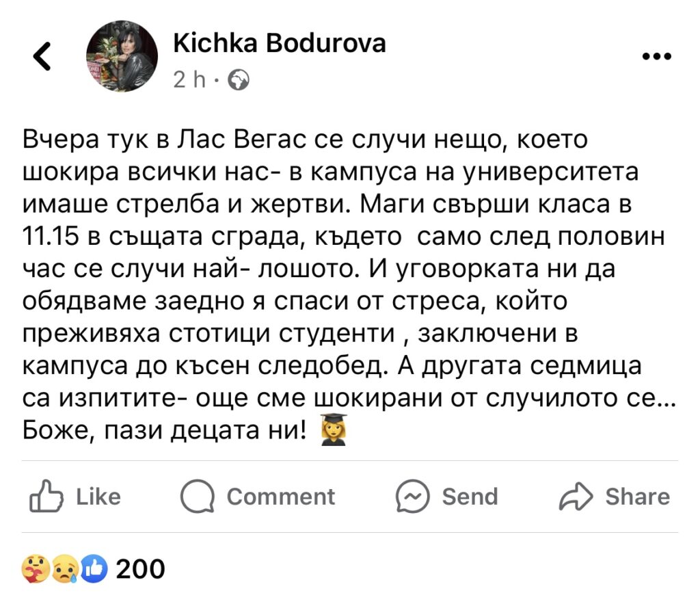
Task: View the 200 reactions count
Action: coord(141,568)
